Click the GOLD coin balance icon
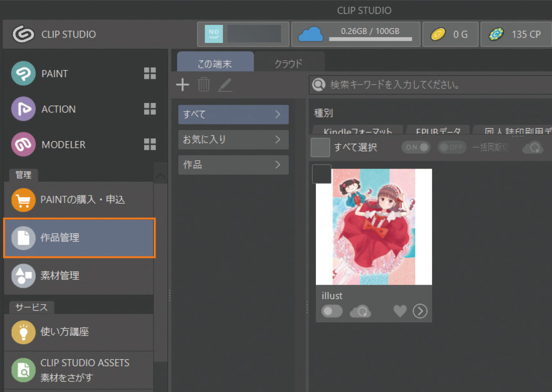Viewport: 552px width, 392px height. pyautogui.click(x=438, y=34)
